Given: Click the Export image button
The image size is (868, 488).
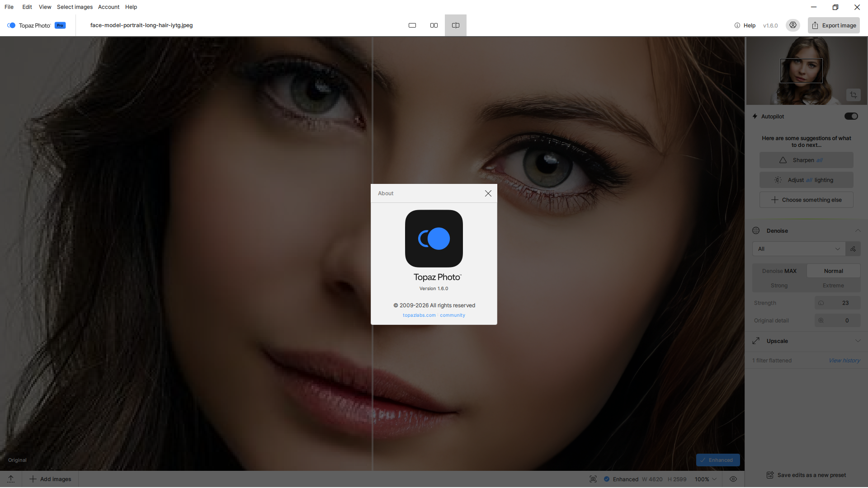Looking at the screenshot, I should [834, 25].
